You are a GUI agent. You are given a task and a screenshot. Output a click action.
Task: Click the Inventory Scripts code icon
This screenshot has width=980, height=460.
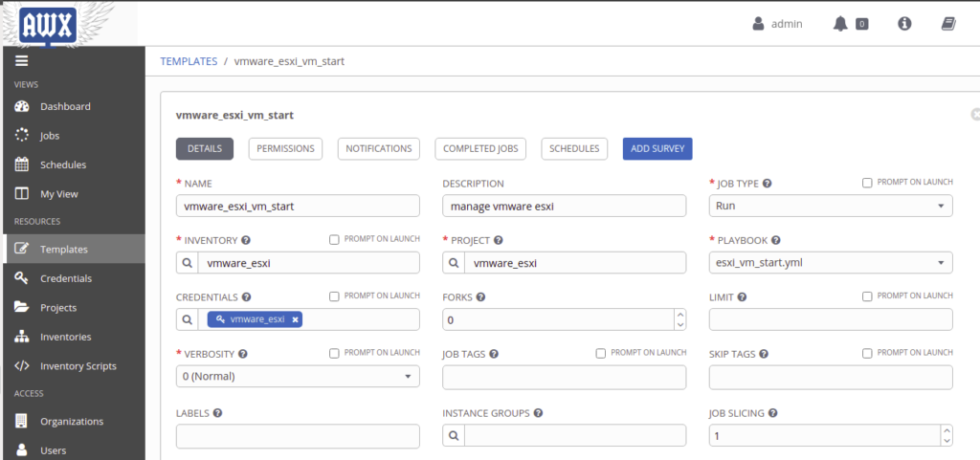22,365
